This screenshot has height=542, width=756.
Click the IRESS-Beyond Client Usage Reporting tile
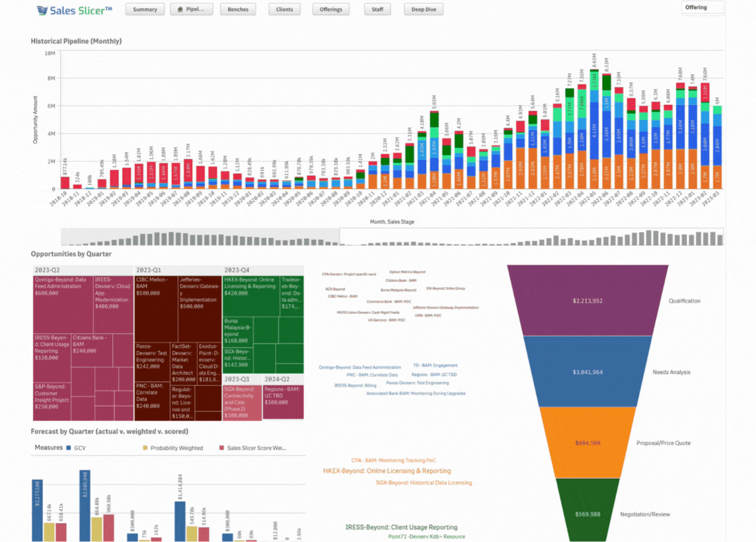click(52, 358)
